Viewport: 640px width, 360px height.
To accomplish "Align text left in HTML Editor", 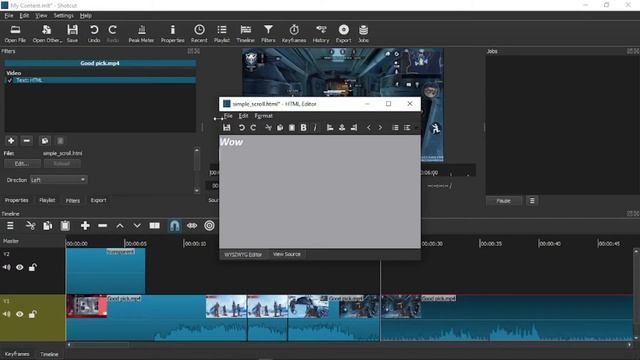I will [330, 128].
